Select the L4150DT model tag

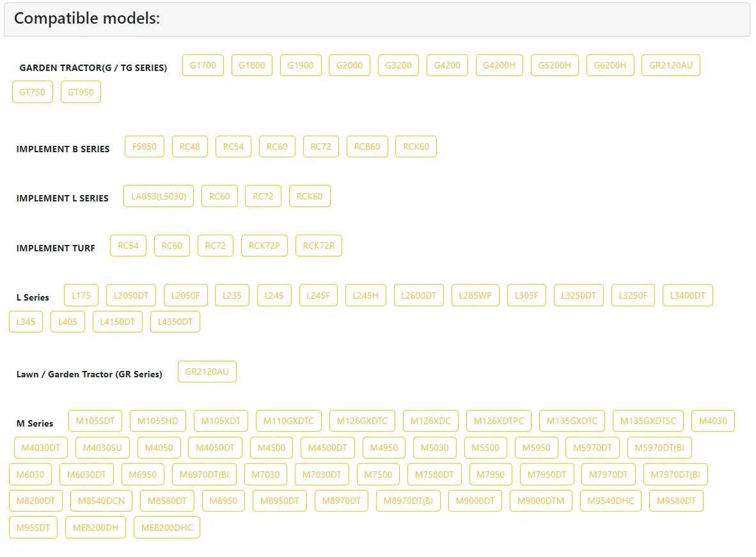(x=118, y=322)
